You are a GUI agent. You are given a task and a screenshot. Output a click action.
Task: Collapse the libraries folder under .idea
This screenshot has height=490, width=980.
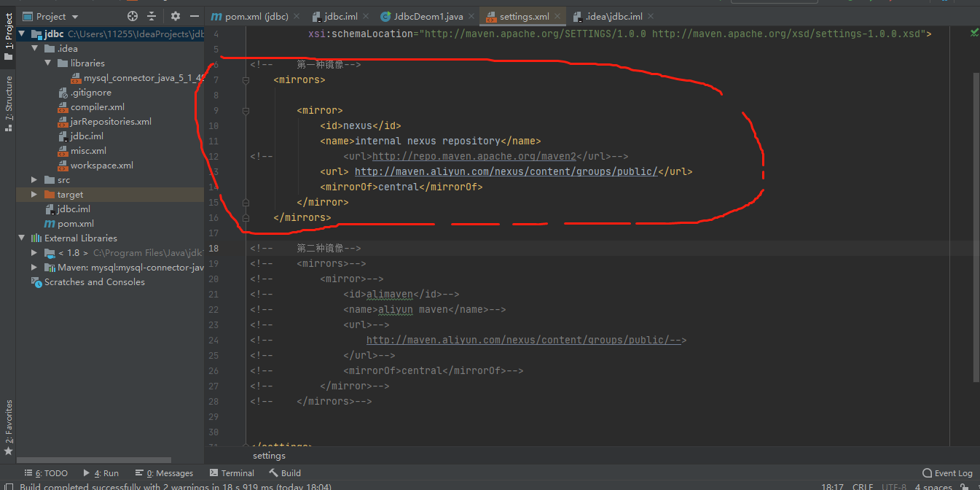click(x=47, y=63)
